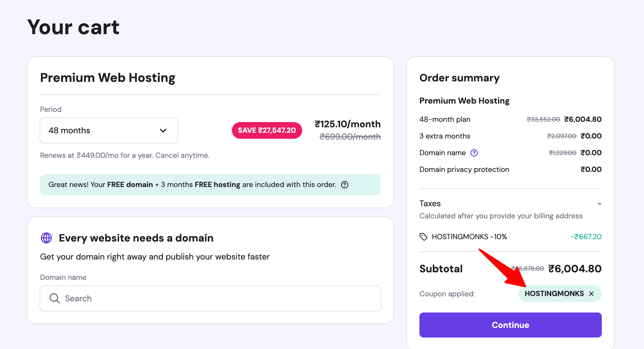Click the purple globe icon
This screenshot has height=349, width=644.
(x=46, y=238)
